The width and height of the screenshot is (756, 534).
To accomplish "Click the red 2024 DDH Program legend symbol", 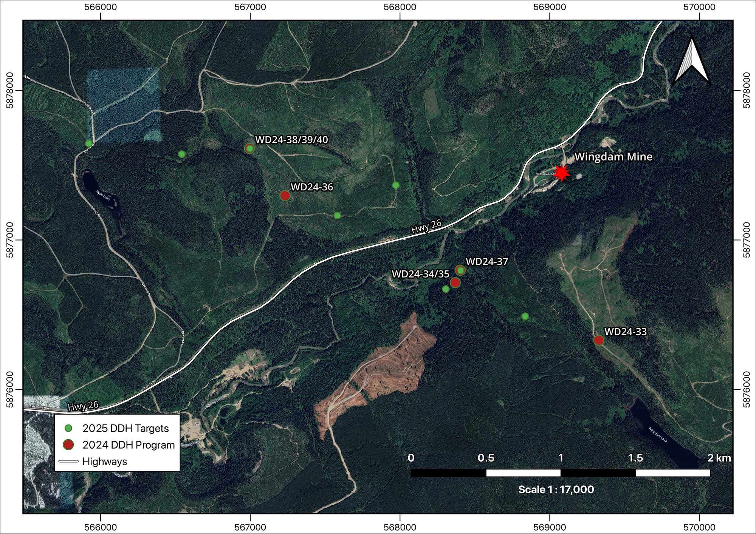I will [x=68, y=444].
